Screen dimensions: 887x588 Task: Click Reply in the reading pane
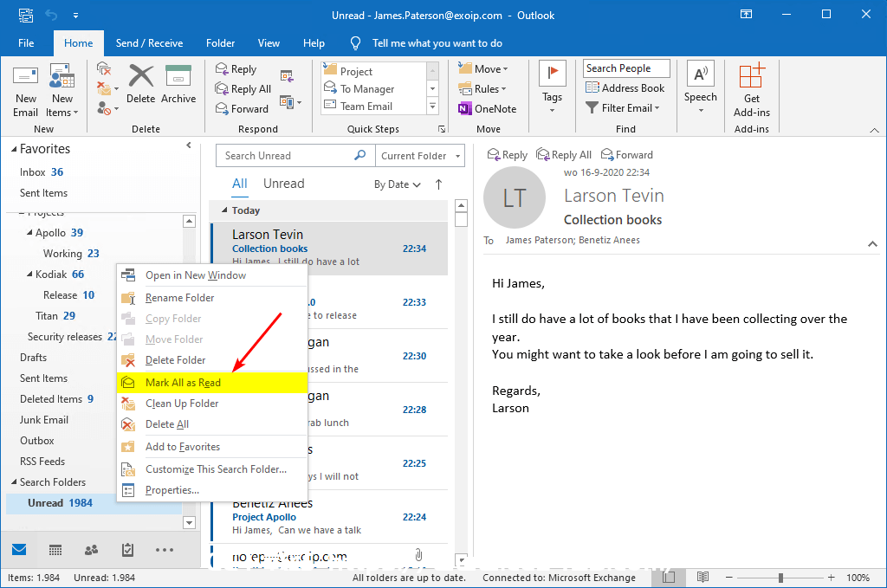[507, 155]
